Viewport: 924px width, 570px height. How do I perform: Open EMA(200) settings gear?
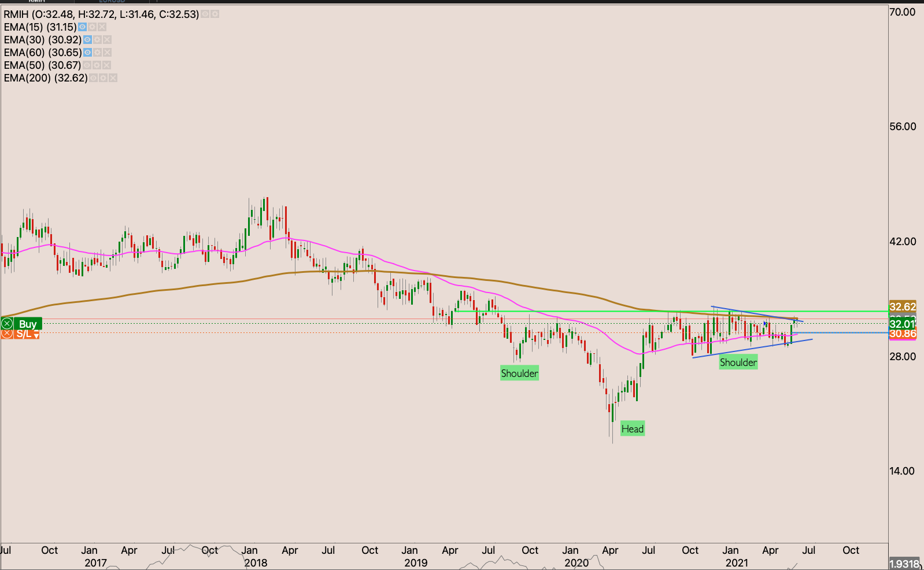(x=103, y=78)
